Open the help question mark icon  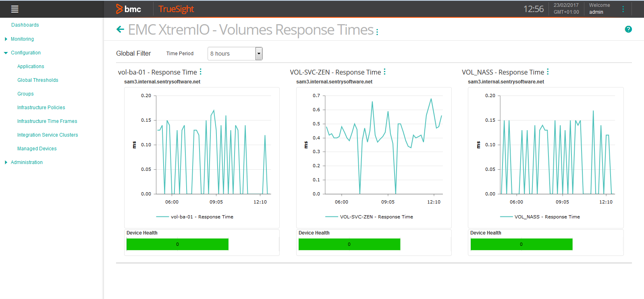click(628, 29)
